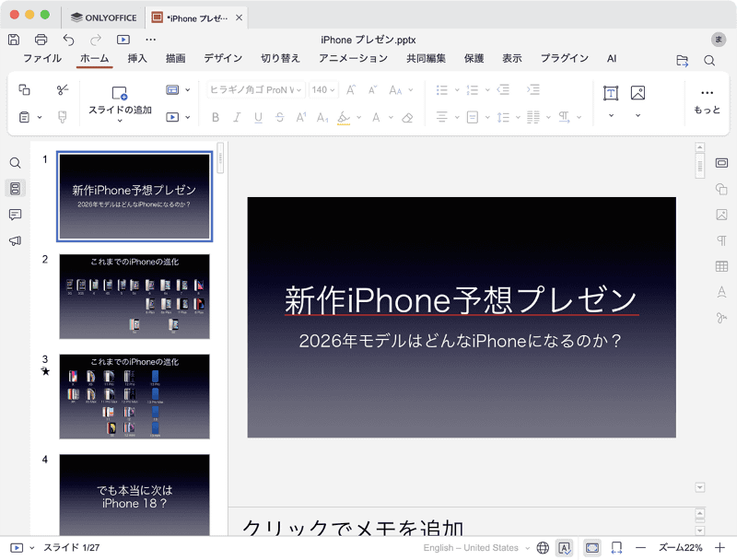Open the start slideshow dropdown in ribbon
737x560 pixels.
(188, 117)
